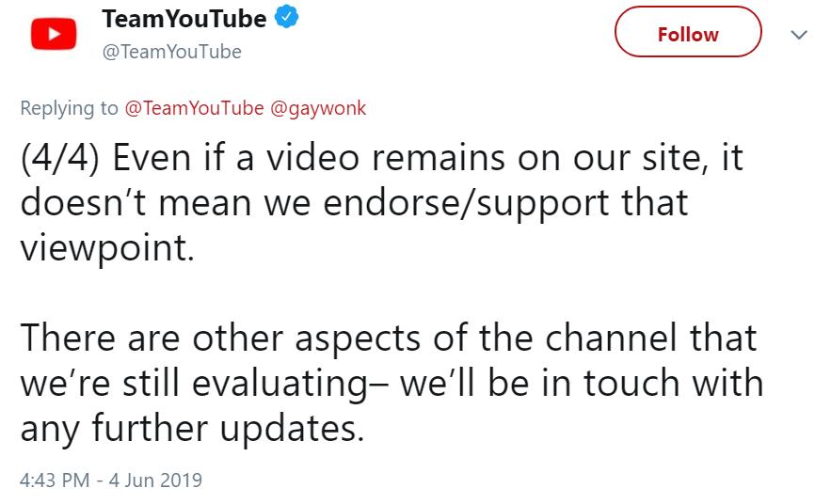Click the "any further updates." closing line
The image size is (831, 504).
click(x=192, y=428)
